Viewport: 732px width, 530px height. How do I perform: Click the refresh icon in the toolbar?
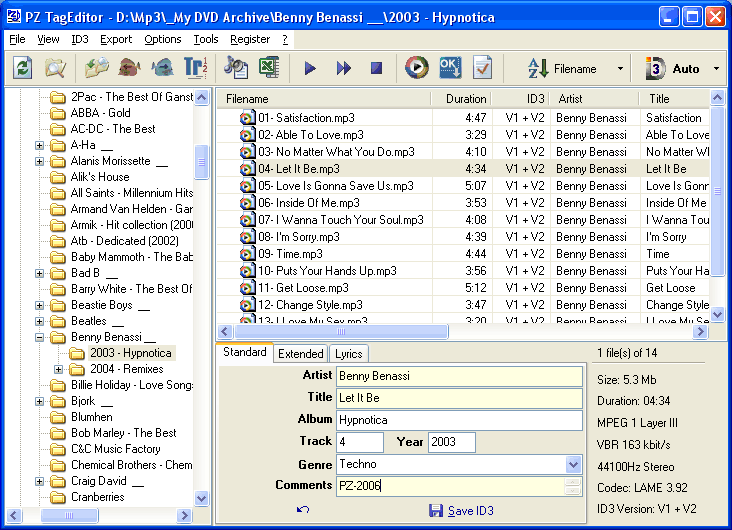22,68
